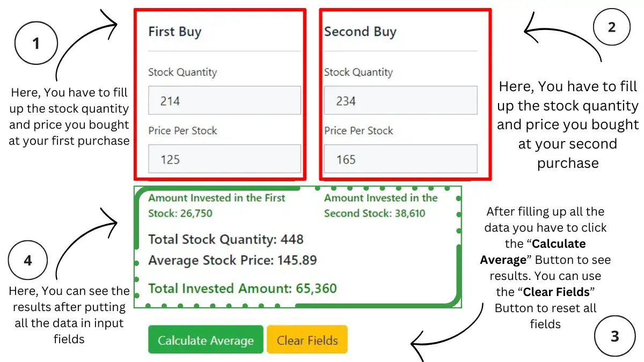Image resolution: width=644 pixels, height=362 pixels.
Task: Select Second Buy Stock Quantity field
Action: point(400,100)
